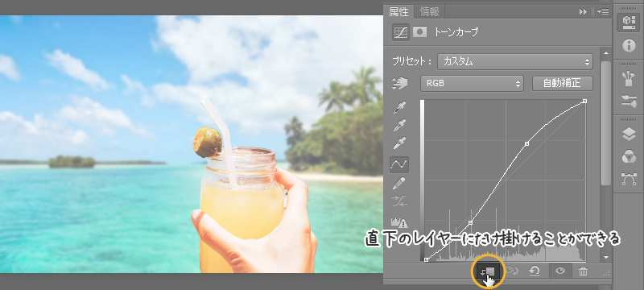
Task: Delete the adjustment layer with trash icon
Action: (583, 271)
